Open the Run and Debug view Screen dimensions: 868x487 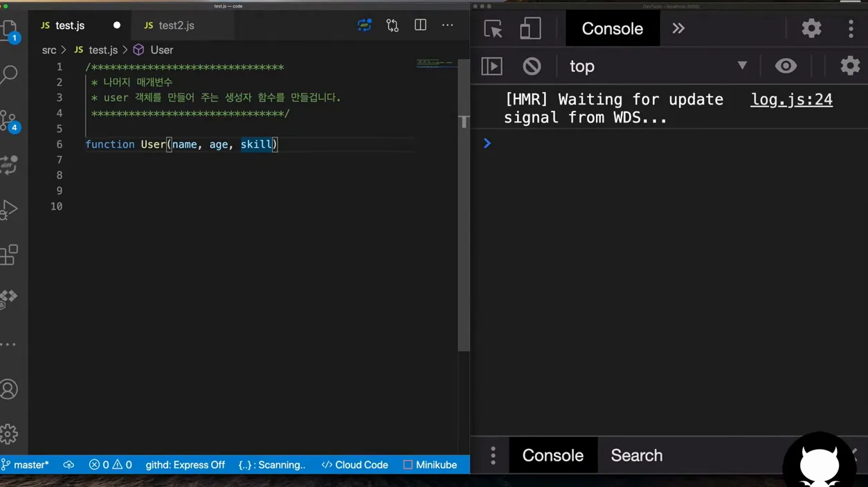tap(9, 209)
